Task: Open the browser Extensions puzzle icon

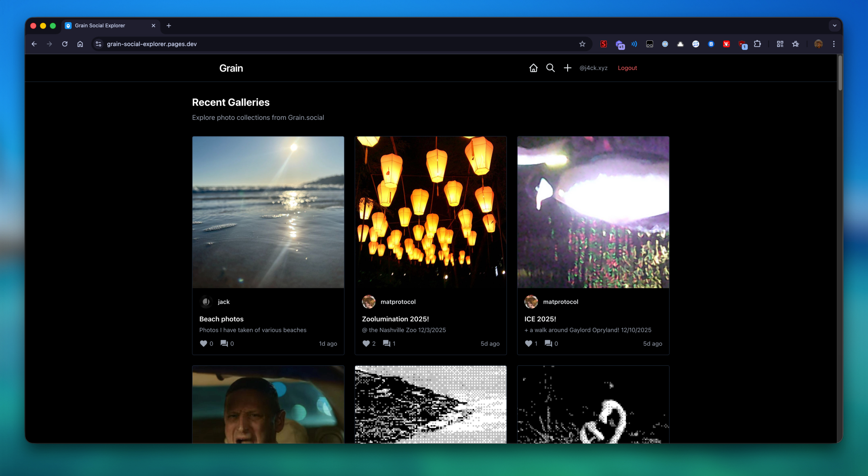Action: [x=757, y=44]
